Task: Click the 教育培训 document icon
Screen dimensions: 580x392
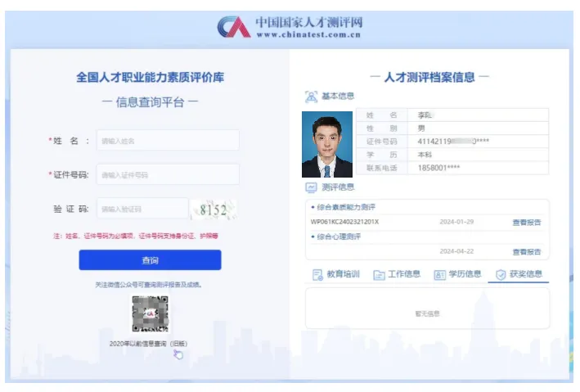Action: (x=317, y=275)
